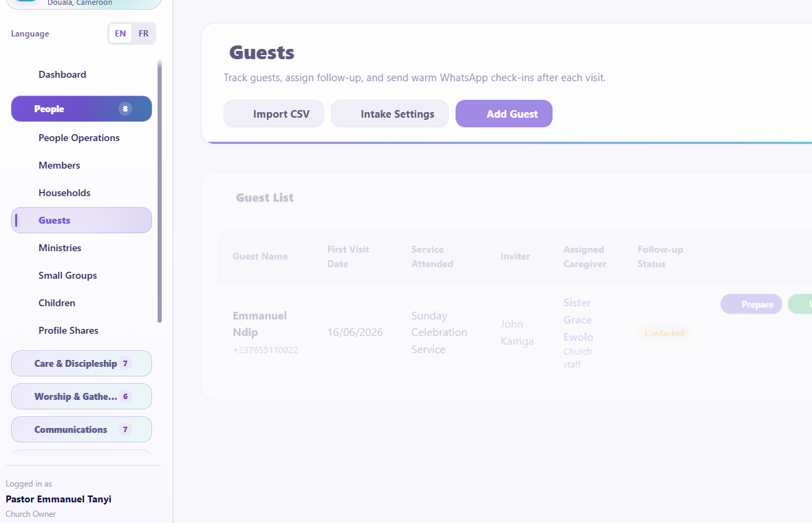
Task: Select the Guest Name column header
Action: (x=260, y=256)
